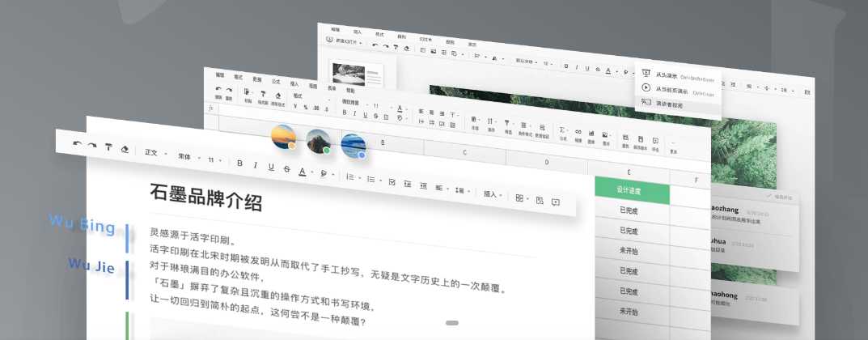The height and width of the screenshot is (340, 868).
Task: Click the sunset collaborator avatar
Action: coord(283,136)
